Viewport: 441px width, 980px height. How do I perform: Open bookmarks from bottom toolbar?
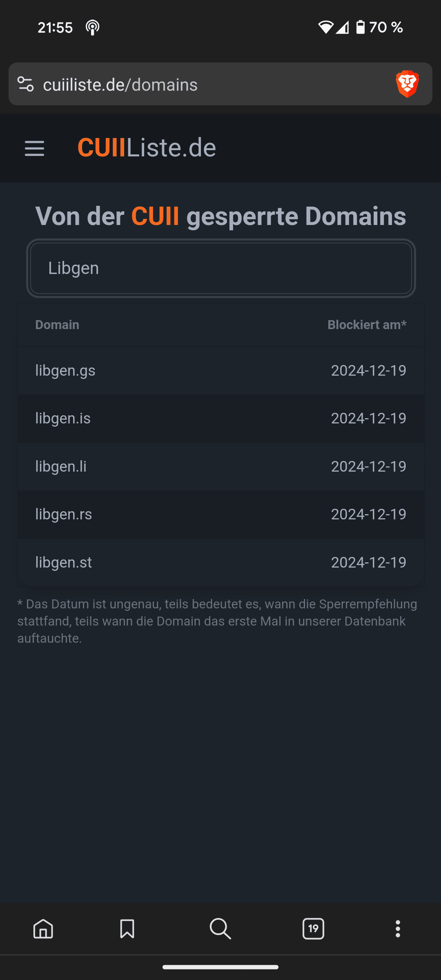coord(127,929)
